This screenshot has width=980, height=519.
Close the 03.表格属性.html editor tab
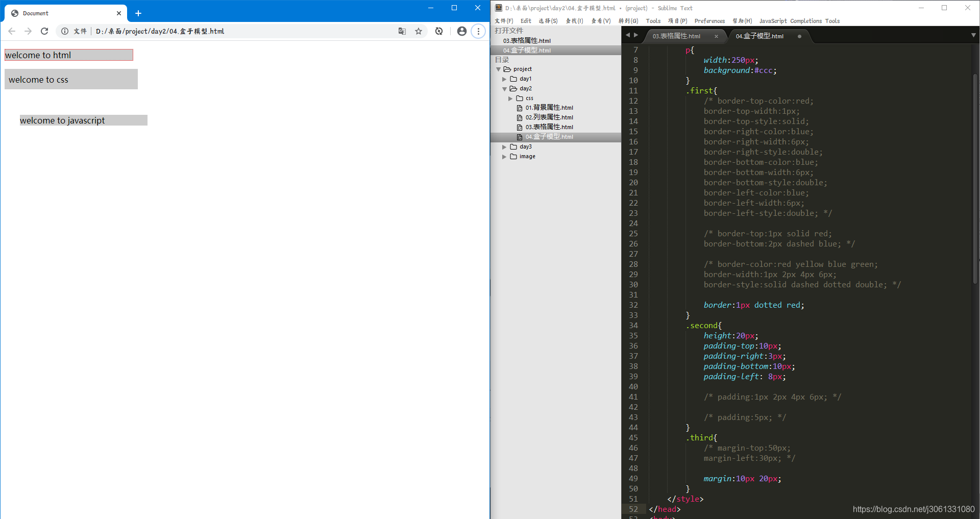(x=716, y=36)
